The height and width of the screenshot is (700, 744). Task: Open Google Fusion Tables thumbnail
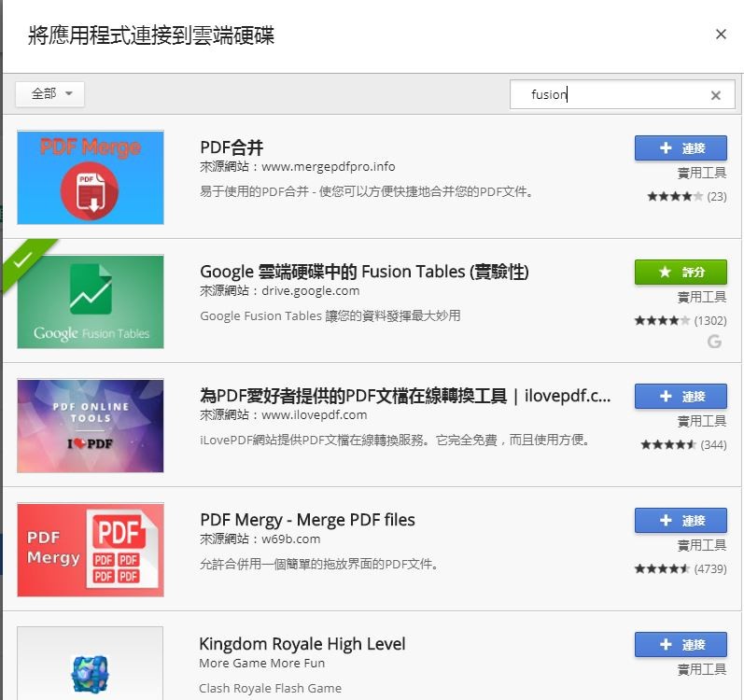[x=91, y=301]
